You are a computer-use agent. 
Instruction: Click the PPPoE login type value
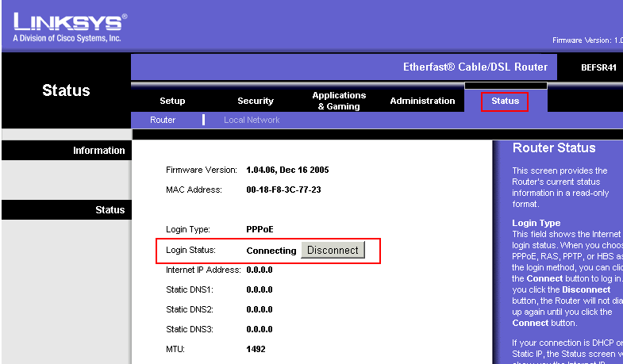(x=260, y=229)
